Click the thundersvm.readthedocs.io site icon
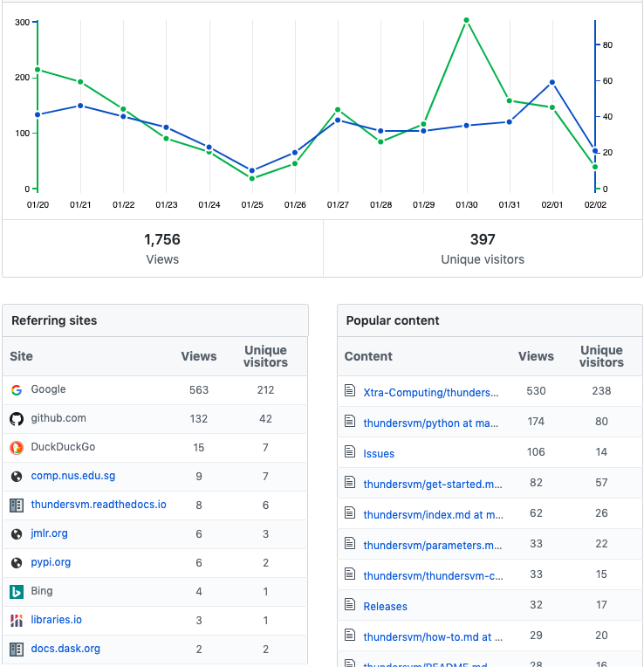The height and width of the screenshot is (667, 644). click(x=17, y=505)
